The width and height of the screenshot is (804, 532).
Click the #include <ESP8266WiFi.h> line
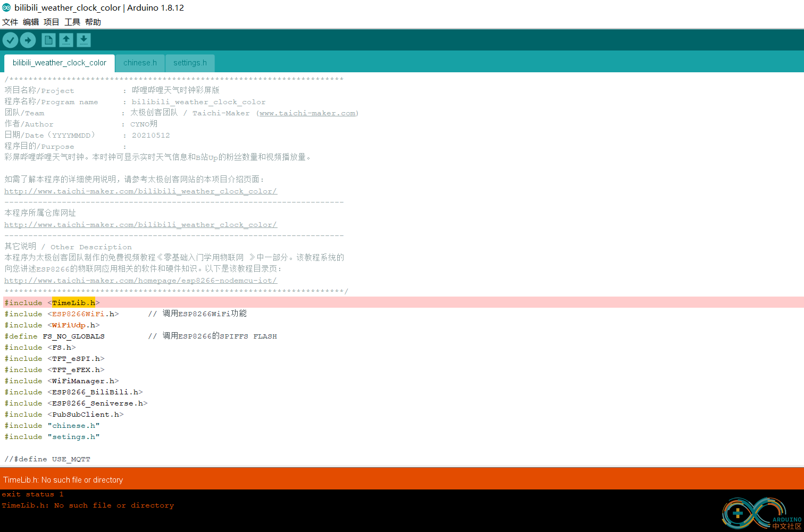(62, 314)
